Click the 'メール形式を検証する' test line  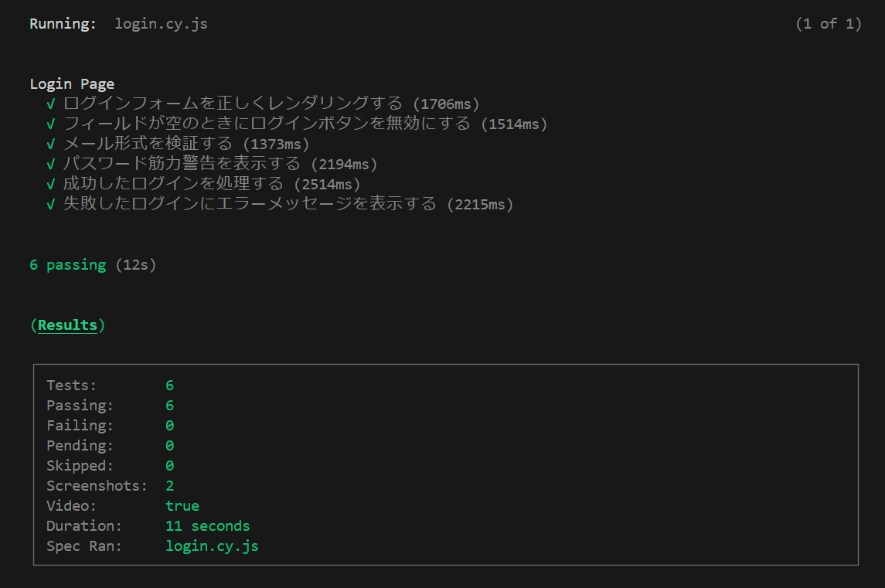click(148, 144)
